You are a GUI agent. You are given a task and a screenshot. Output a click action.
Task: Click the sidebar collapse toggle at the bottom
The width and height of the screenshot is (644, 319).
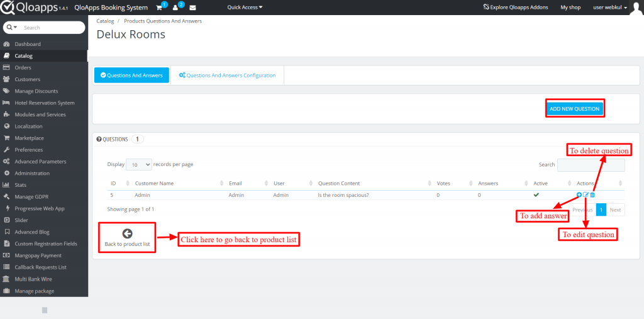(45, 310)
